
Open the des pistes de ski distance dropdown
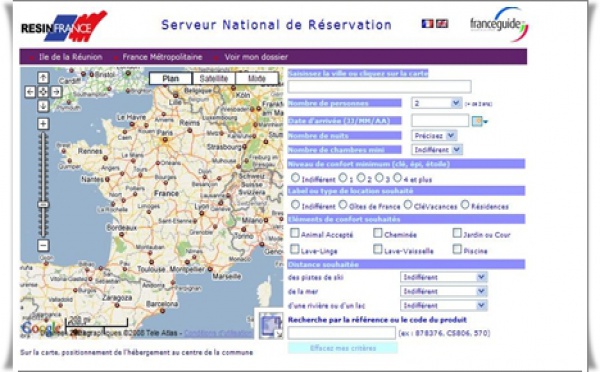click(444, 277)
